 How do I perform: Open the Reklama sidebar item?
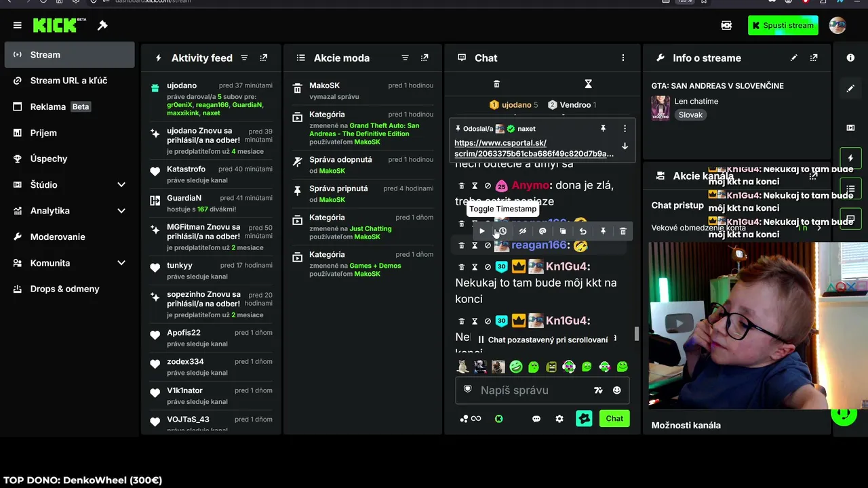[x=70, y=107]
